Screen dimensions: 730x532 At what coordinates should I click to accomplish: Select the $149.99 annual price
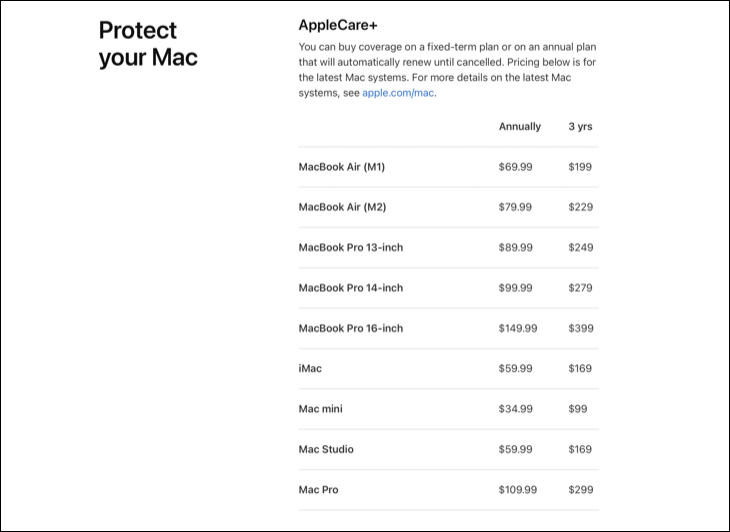(x=518, y=328)
